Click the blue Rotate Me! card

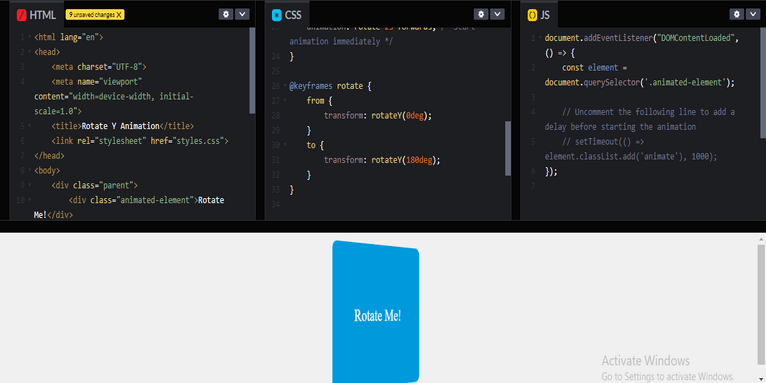[375, 312]
